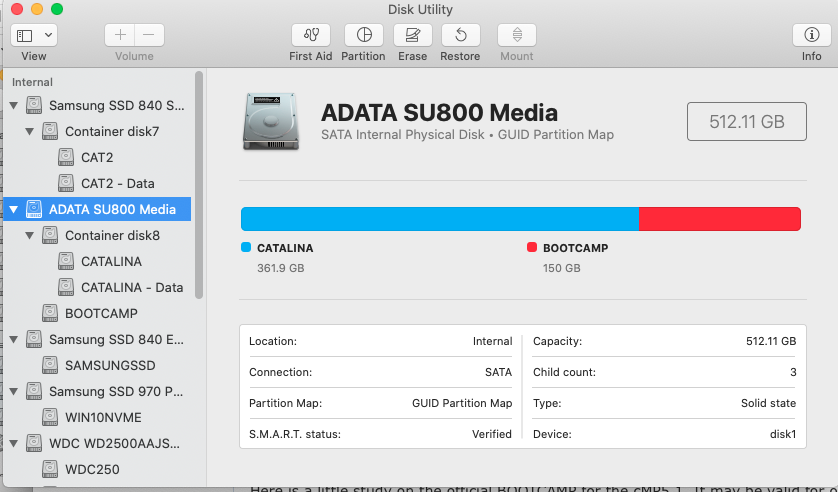
Task: Click the SAMSUNGSSD label
Action: click(110, 366)
